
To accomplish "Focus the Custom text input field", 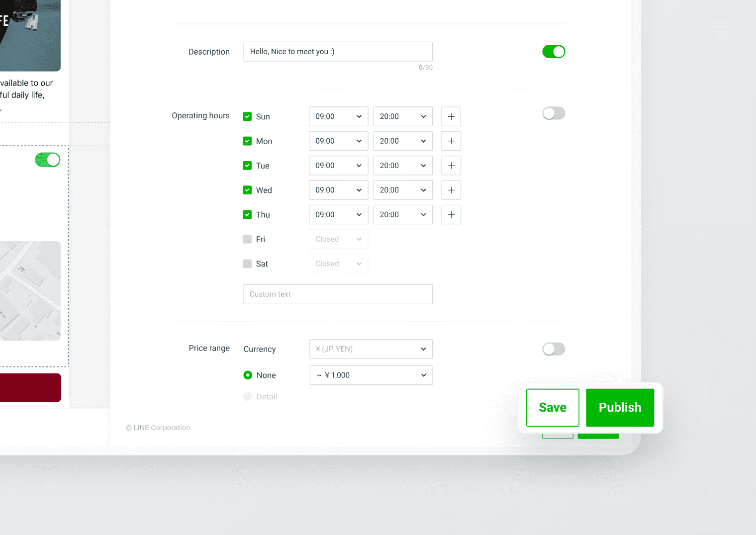I will pos(338,294).
